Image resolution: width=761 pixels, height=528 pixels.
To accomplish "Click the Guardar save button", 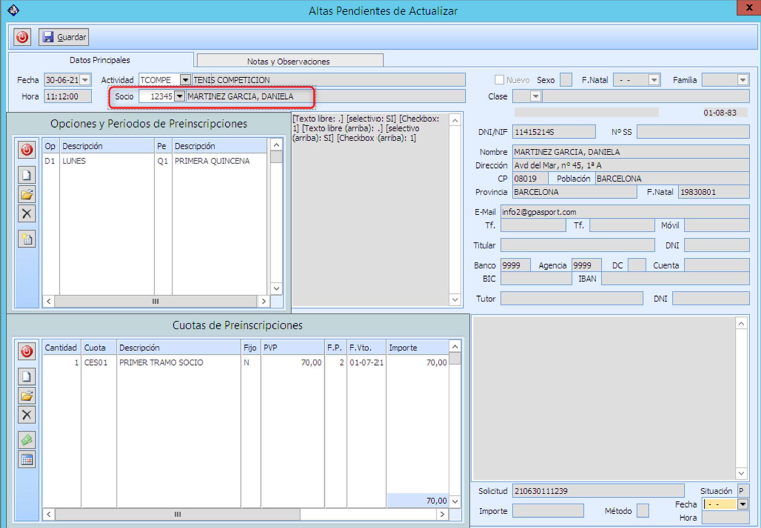I will coord(64,37).
